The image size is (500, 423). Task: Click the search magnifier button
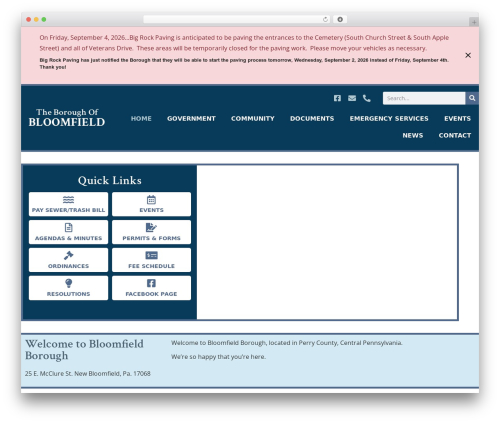pos(472,98)
